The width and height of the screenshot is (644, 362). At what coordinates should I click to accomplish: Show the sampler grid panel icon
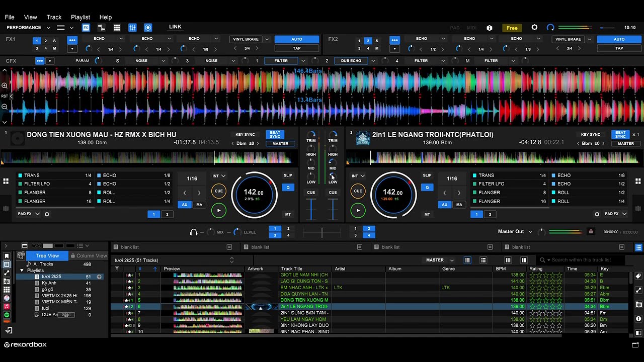[x=117, y=28]
